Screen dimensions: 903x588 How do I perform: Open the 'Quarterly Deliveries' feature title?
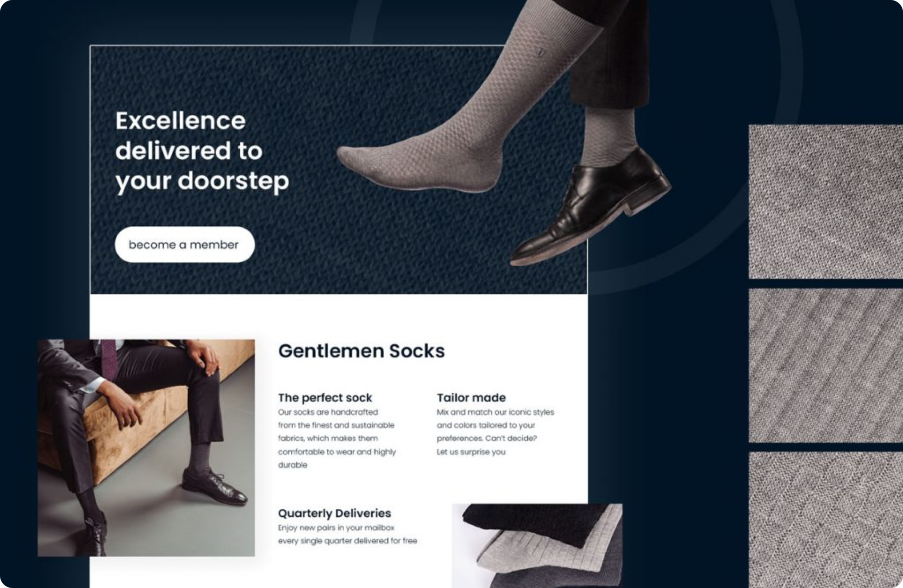pyautogui.click(x=334, y=513)
